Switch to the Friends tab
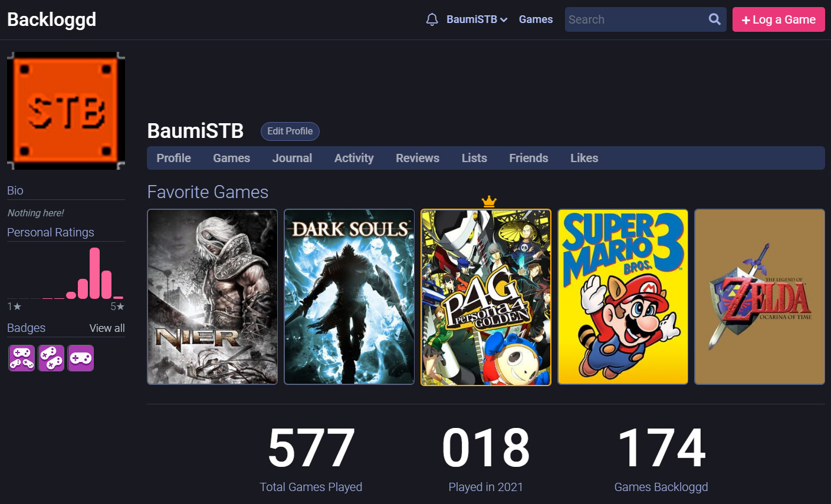Image resolution: width=831 pixels, height=504 pixels. point(528,158)
